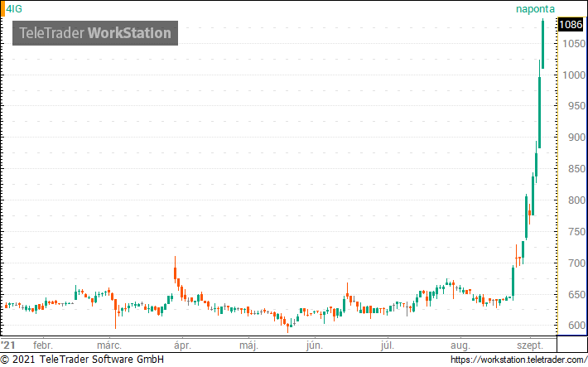Open the workstation.teletrader.com link
Screen dimensions: 588x367
[518, 360]
